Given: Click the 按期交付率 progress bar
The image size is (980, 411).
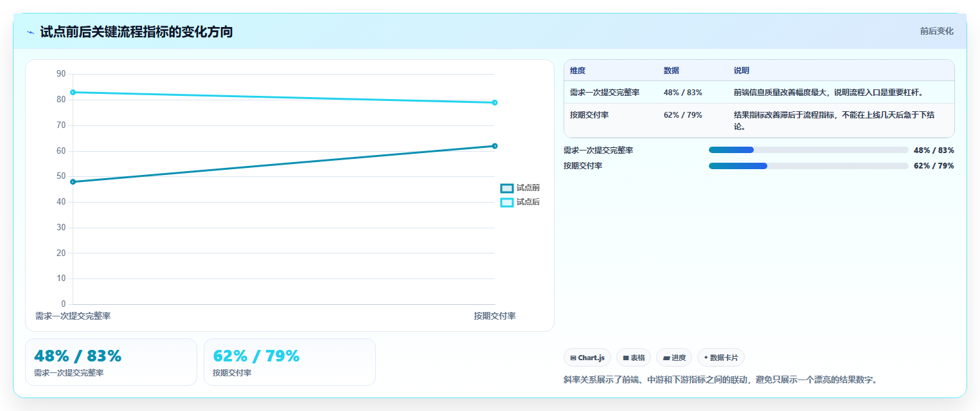Looking at the screenshot, I should [808, 166].
